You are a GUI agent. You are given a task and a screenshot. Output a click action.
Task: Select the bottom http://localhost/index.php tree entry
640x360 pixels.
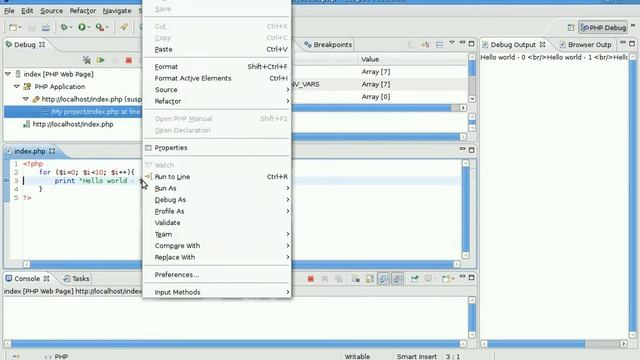click(69, 124)
